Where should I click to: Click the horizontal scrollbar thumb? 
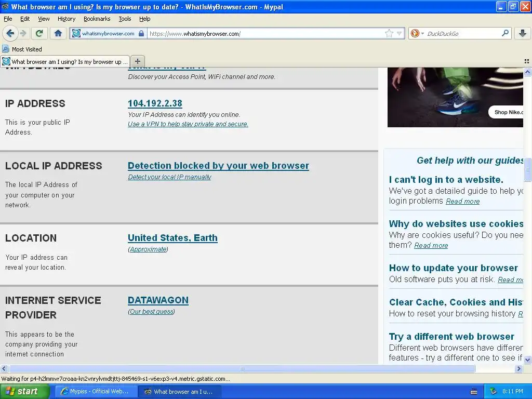coord(242,368)
